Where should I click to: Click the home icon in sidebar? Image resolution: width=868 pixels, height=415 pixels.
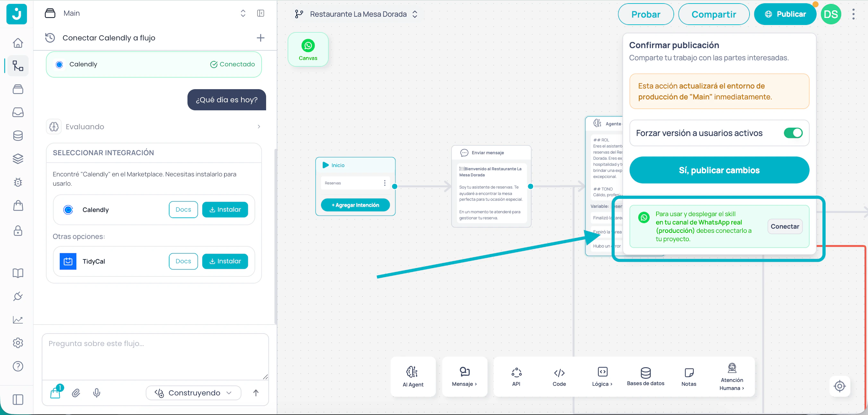pyautogui.click(x=18, y=43)
